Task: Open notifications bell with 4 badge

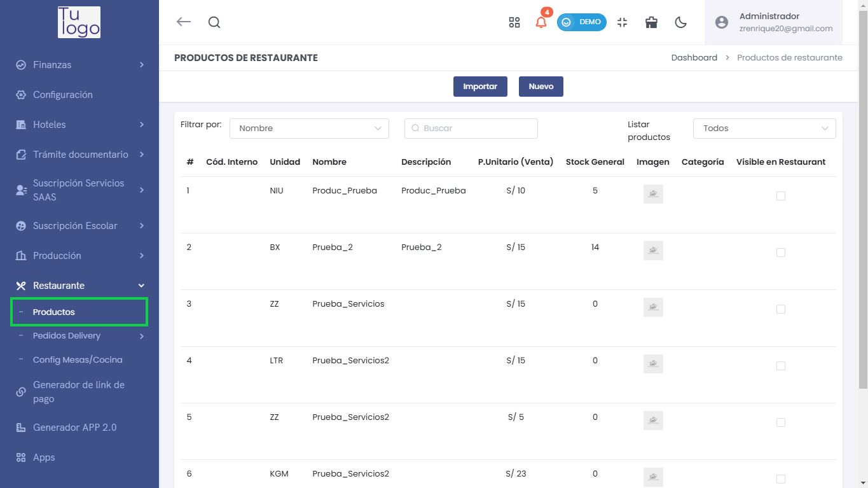Action: point(541,22)
